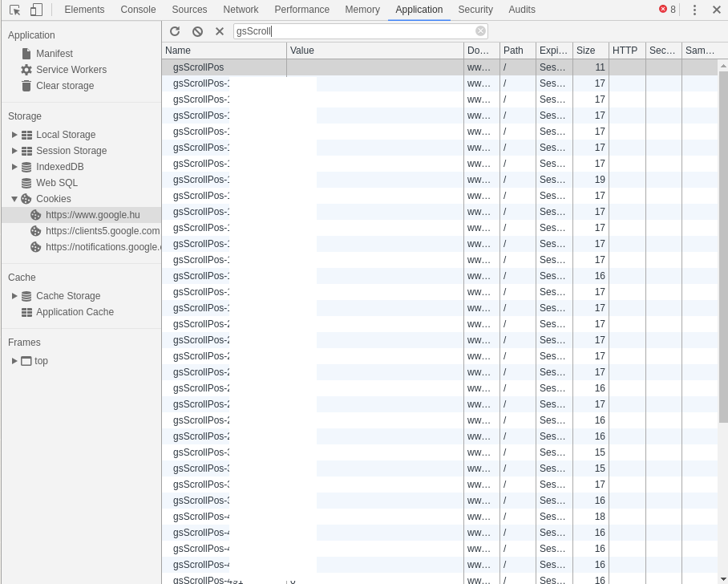Open Service Workers in the sidebar
728x584 pixels.
[x=71, y=70]
